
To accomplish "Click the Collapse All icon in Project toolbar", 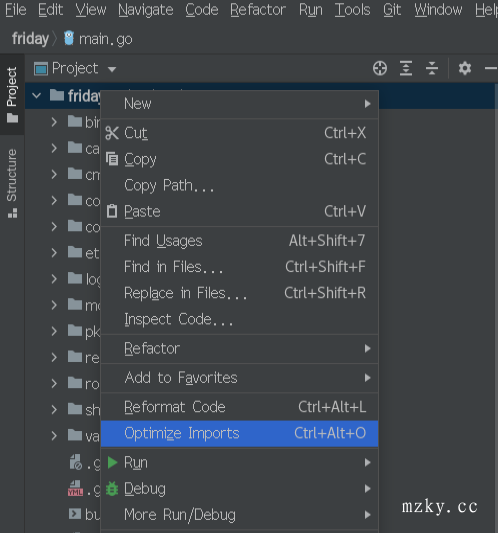I will pos(432,68).
